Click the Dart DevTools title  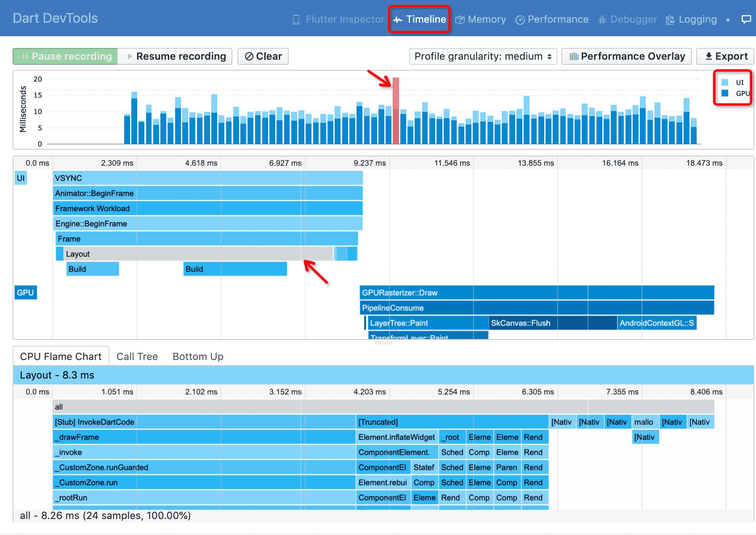(55, 18)
